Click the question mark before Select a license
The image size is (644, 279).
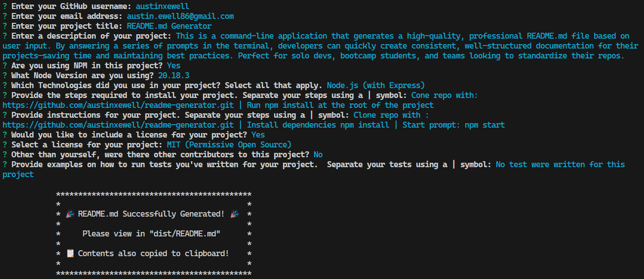pos(5,145)
